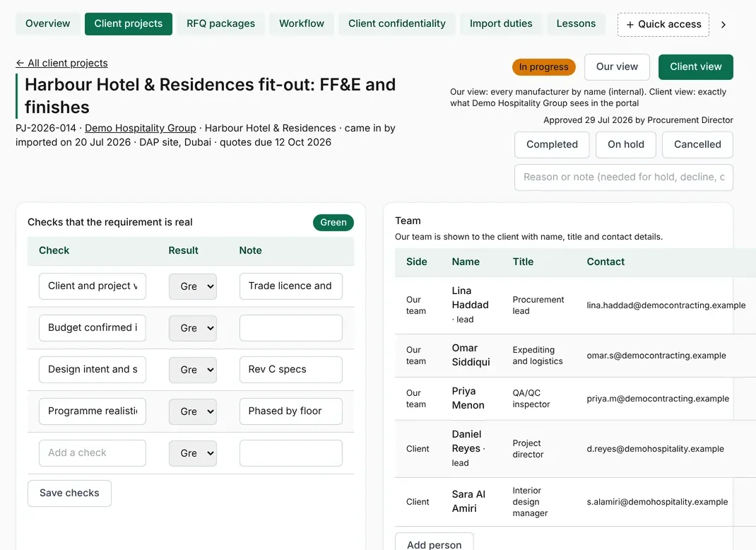Open result dropdown for Design intent check

[193, 370]
